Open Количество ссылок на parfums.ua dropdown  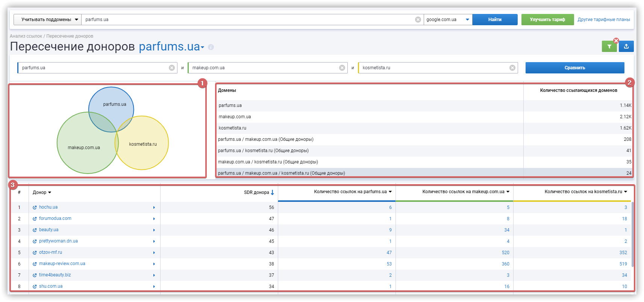point(390,192)
